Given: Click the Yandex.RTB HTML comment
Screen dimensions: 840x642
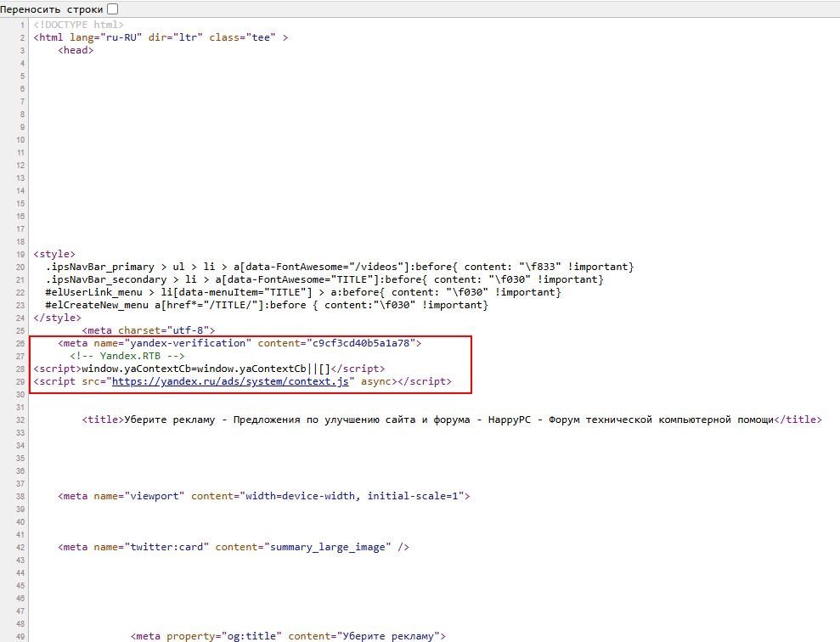Looking at the screenshot, I should click(x=127, y=356).
